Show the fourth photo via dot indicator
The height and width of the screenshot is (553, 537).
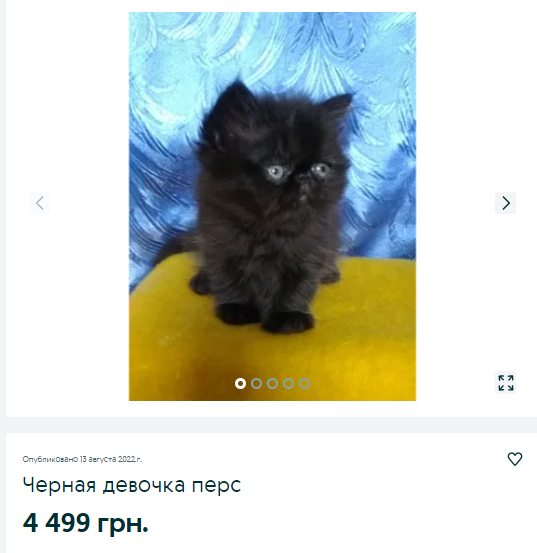pyautogui.click(x=288, y=383)
